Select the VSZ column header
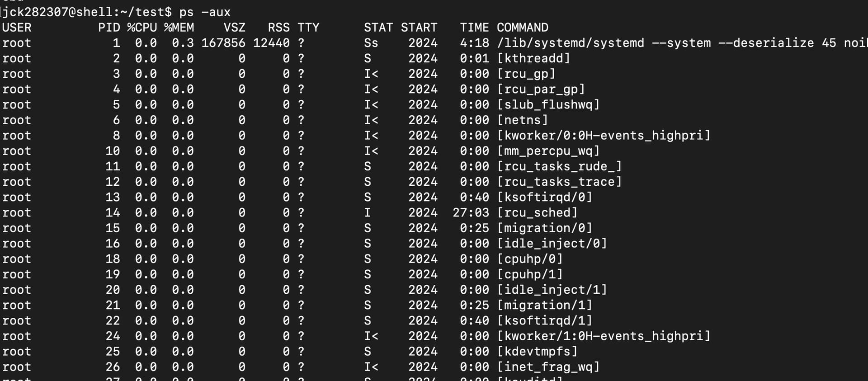This screenshot has height=381, width=868. [235, 28]
